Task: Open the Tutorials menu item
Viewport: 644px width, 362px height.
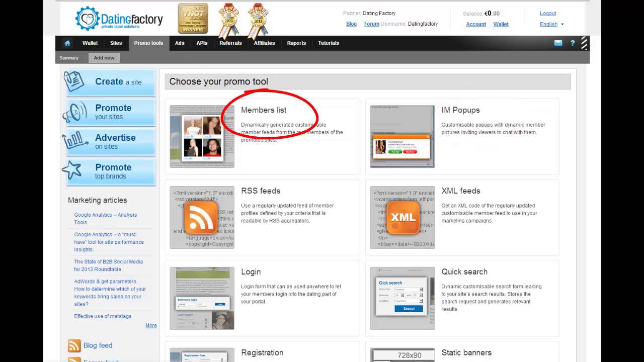Action: click(329, 43)
